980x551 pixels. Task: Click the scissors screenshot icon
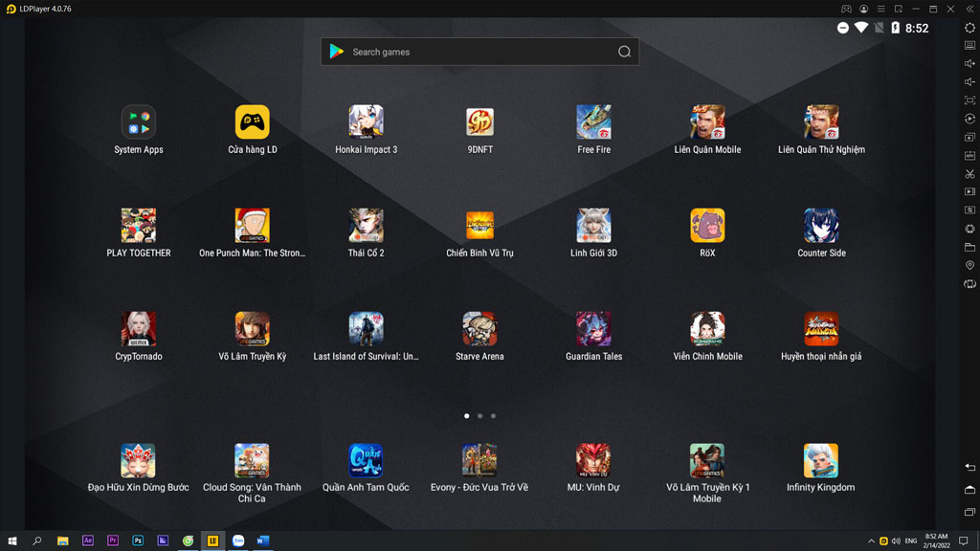pos(969,174)
